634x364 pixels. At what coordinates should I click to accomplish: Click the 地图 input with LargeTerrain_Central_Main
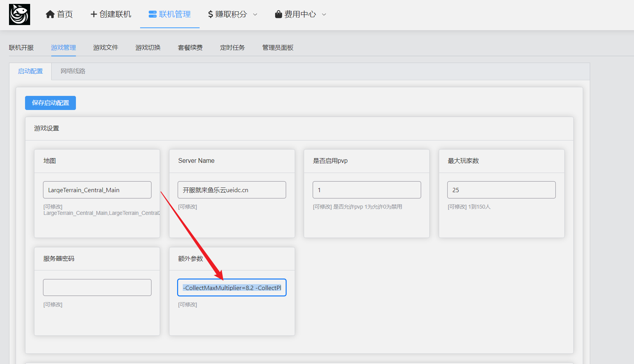click(x=97, y=190)
